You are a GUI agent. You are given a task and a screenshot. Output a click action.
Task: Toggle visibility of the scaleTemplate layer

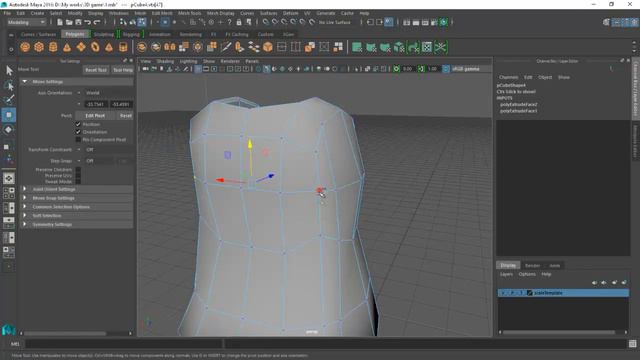point(503,293)
